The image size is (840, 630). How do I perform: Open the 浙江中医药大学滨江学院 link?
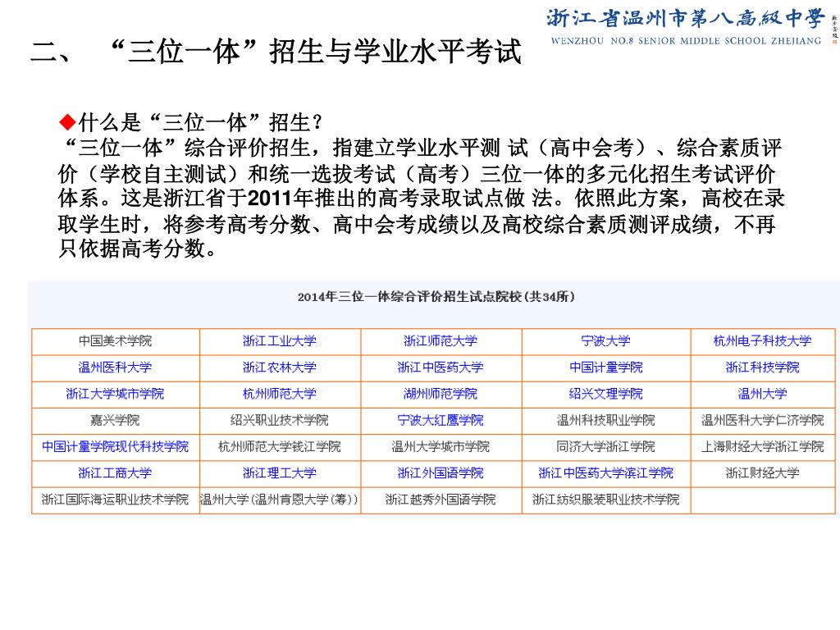(606, 473)
